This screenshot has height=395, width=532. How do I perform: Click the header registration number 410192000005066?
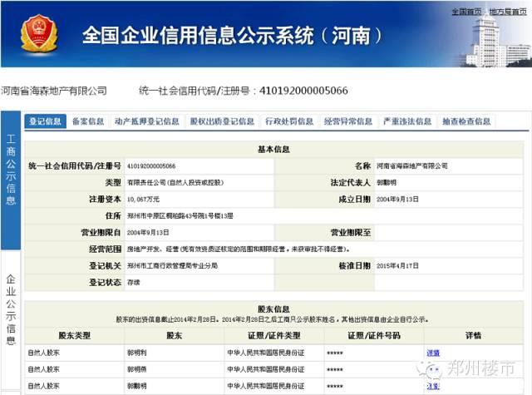303,91
